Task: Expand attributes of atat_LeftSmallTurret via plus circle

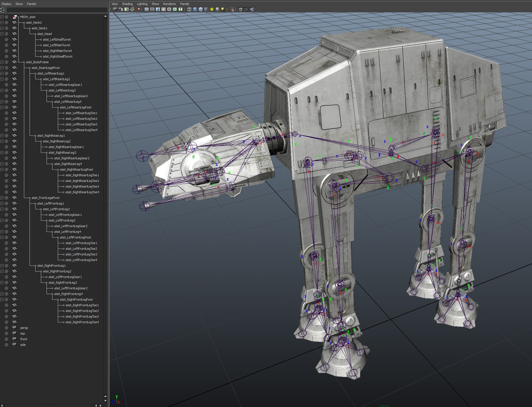Action: coord(6,40)
